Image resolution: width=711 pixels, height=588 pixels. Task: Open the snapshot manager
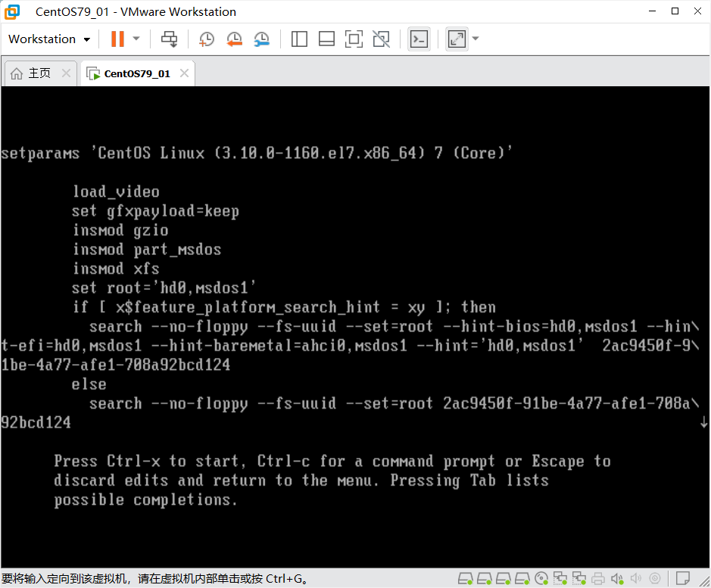(262, 39)
